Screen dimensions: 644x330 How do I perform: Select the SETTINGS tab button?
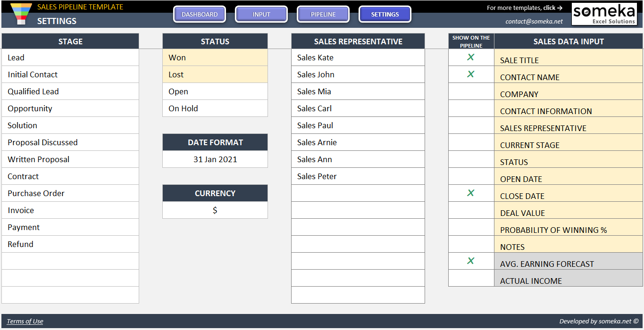coord(385,14)
